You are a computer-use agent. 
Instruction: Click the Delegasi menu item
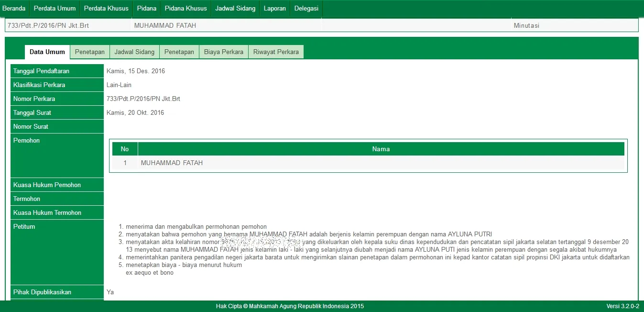point(306,8)
